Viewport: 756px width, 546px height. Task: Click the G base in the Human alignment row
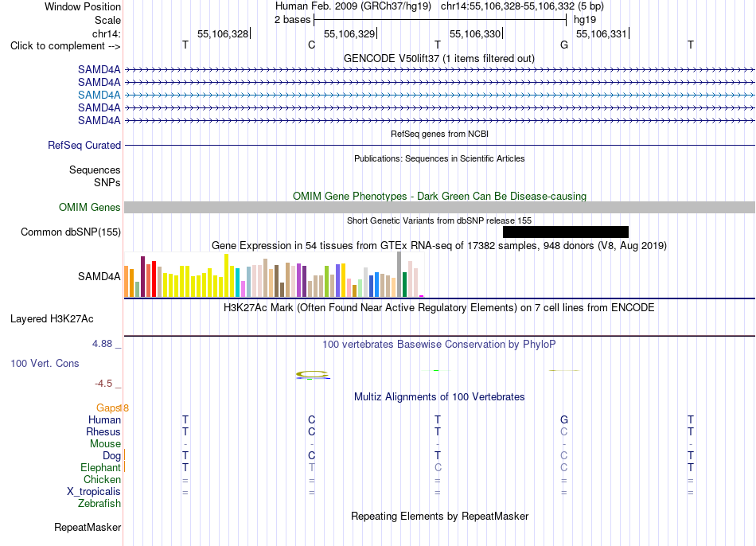(x=564, y=419)
